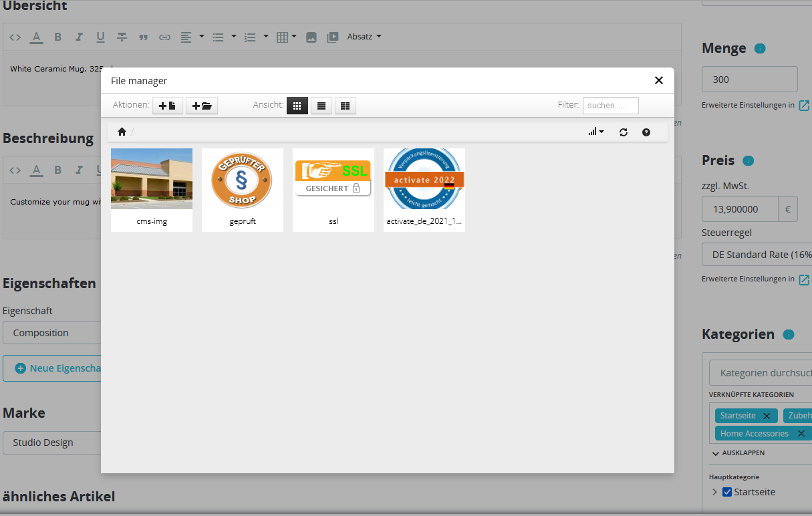
Task: Open the Steuerregel DE Standard Rate dropdown
Action: click(757, 255)
